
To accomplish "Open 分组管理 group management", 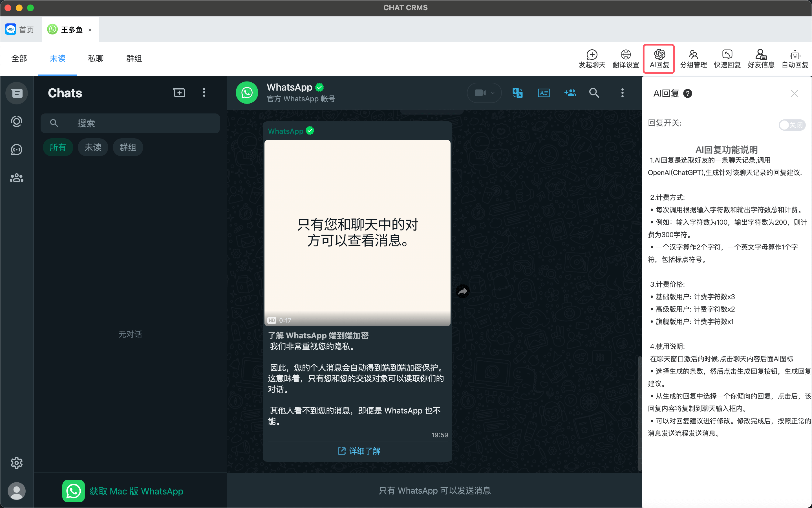I will [693, 59].
